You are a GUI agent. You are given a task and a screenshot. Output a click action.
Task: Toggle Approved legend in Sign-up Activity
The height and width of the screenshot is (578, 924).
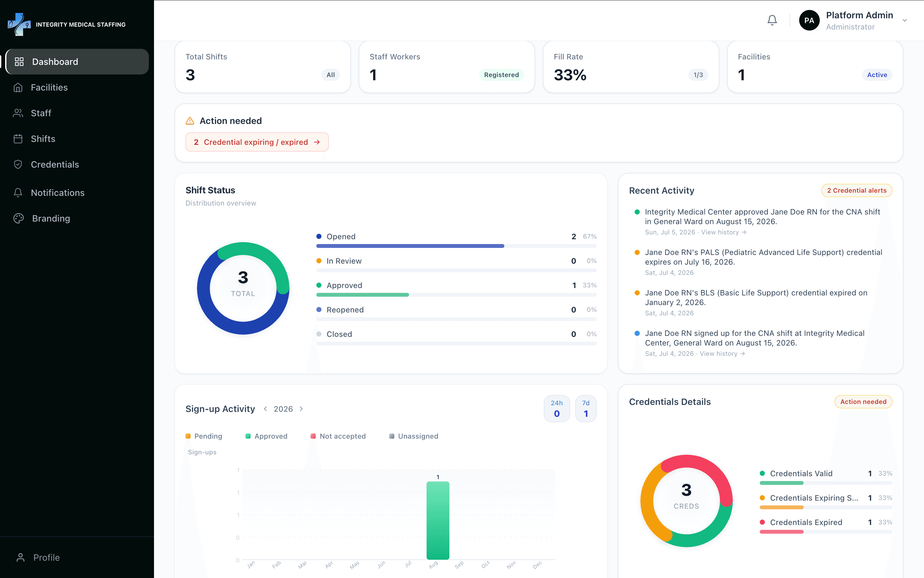[267, 436]
